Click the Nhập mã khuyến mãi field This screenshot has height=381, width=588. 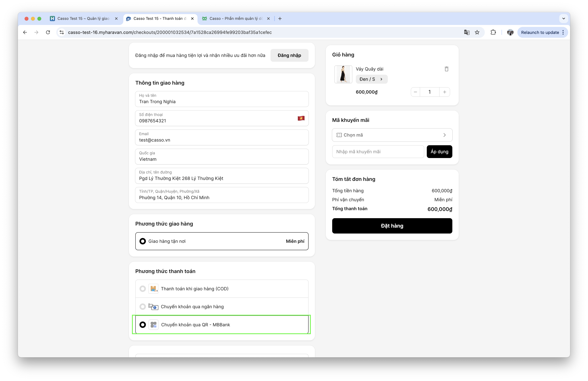pyautogui.click(x=378, y=152)
